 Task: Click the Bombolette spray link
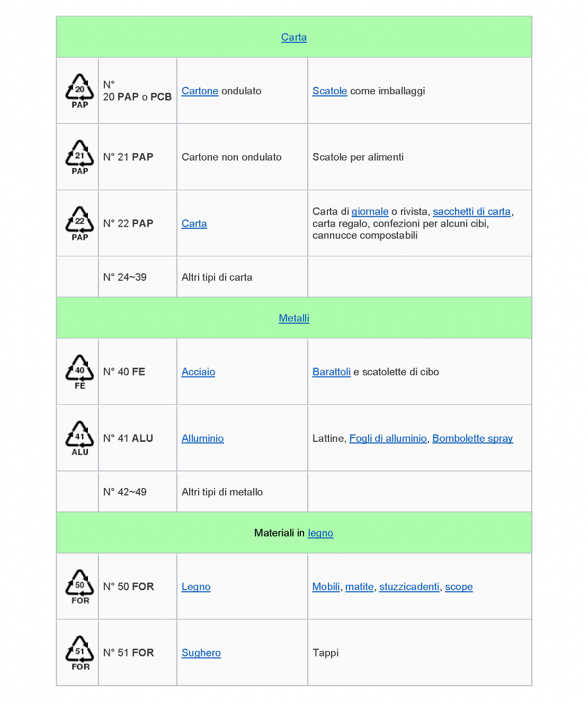tap(473, 438)
